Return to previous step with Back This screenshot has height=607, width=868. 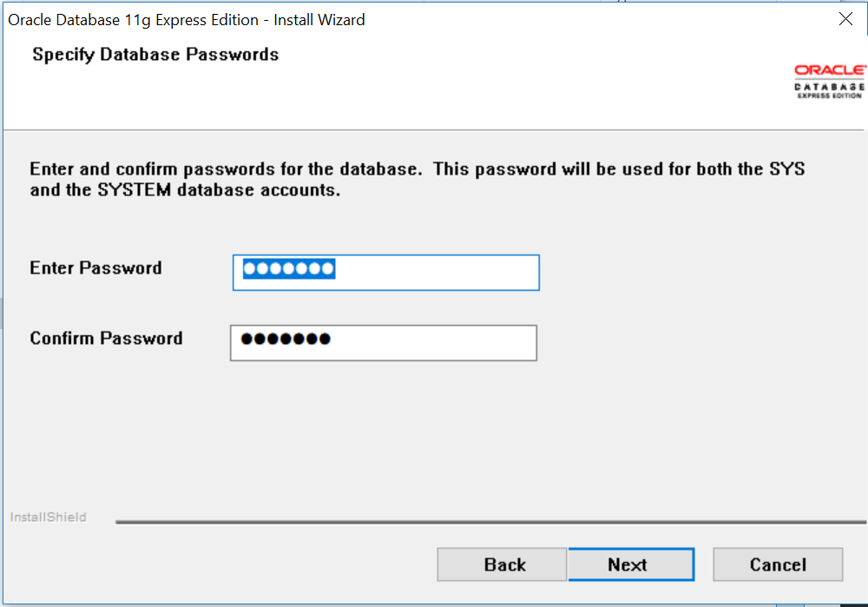pos(502,564)
